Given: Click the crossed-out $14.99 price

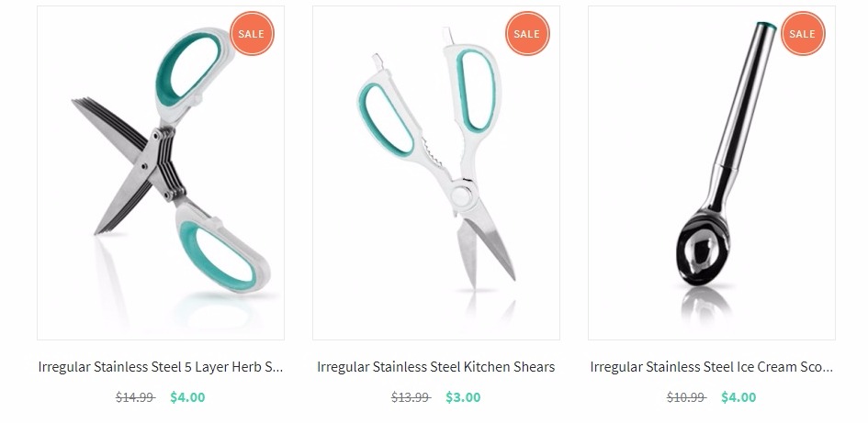Looking at the screenshot, I should (x=135, y=397).
